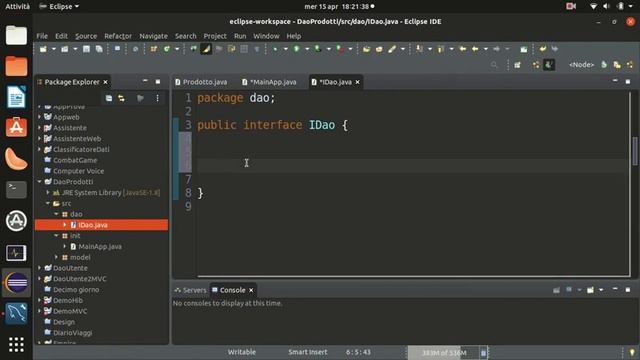Click the green Run toolbar icon
Viewport: 640px width, 360px height.
point(297,49)
